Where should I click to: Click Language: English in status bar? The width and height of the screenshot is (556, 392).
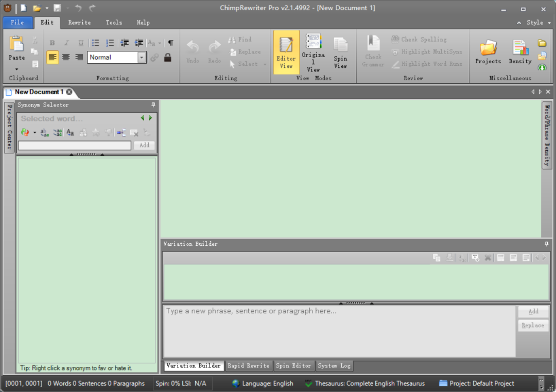coord(263,383)
